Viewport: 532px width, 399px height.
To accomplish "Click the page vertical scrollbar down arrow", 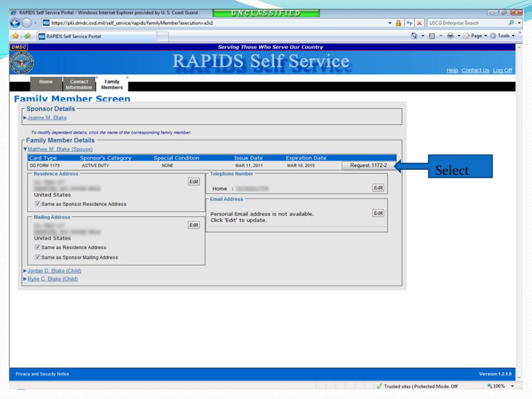I will tap(519, 377).
